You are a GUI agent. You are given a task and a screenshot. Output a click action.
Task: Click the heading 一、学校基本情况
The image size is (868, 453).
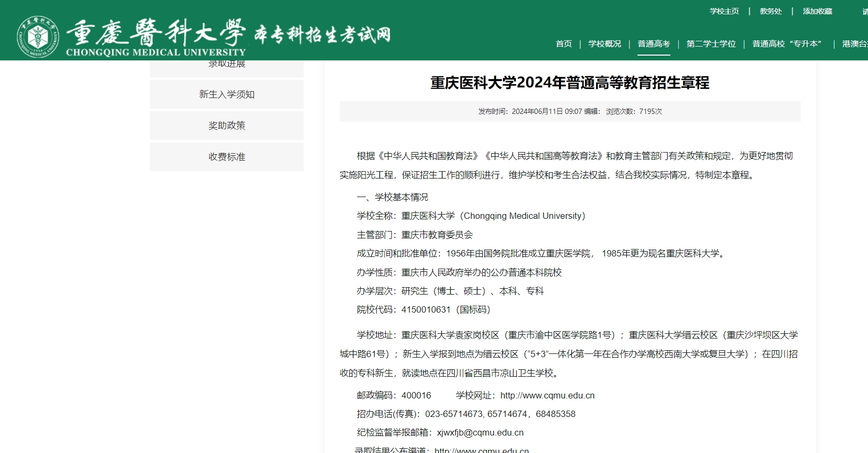coord(392,197)
